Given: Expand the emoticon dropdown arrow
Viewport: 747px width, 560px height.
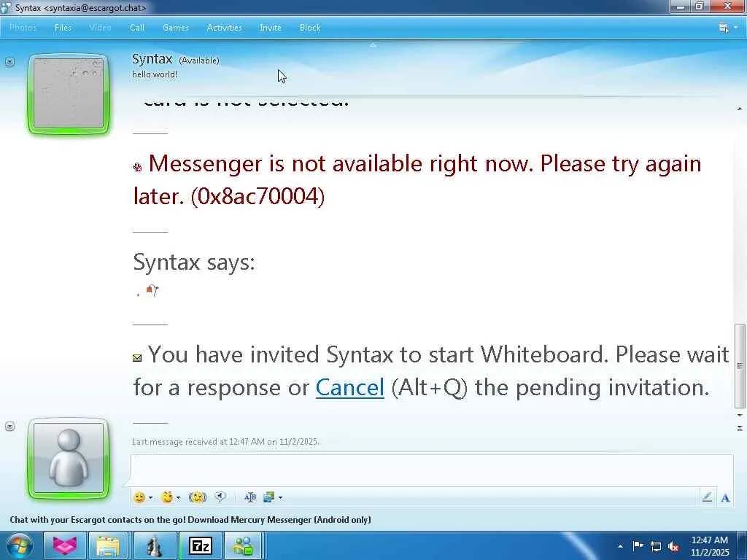Looking at the screenshot, I should [150, 497].
